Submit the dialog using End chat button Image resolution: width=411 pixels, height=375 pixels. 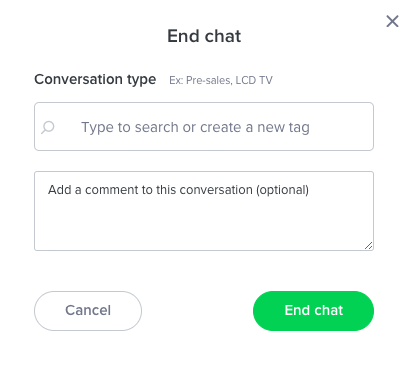point(313,311)
